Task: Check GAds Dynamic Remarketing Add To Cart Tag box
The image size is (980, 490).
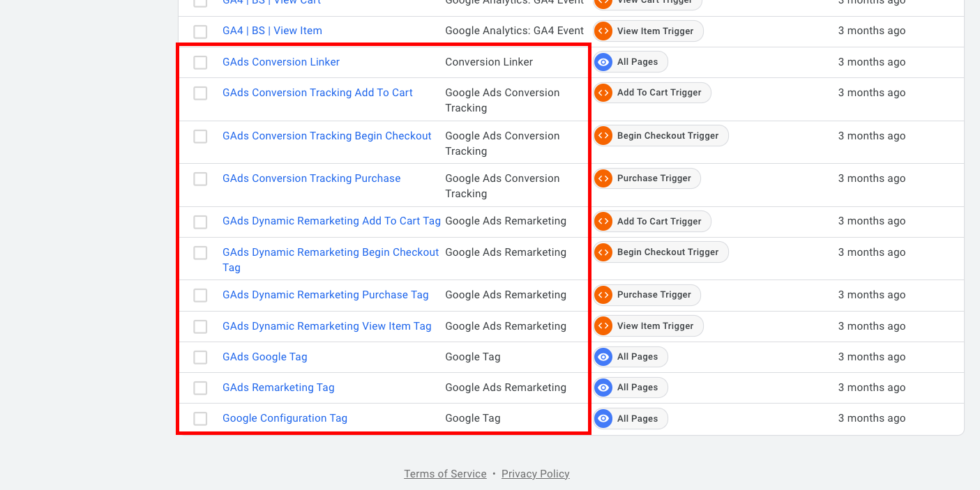Action: coord(200,222)
